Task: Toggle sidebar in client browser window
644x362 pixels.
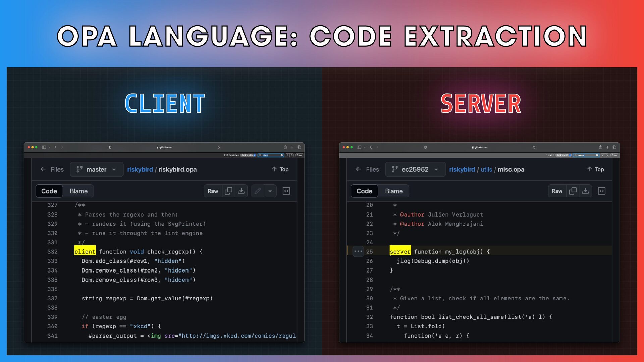Action: (44, 147)
